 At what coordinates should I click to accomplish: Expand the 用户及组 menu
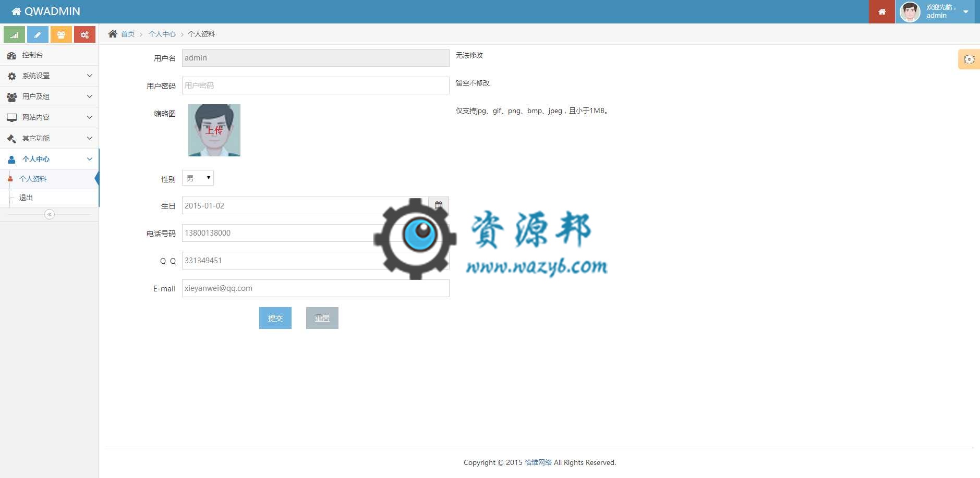pos(50,96)
